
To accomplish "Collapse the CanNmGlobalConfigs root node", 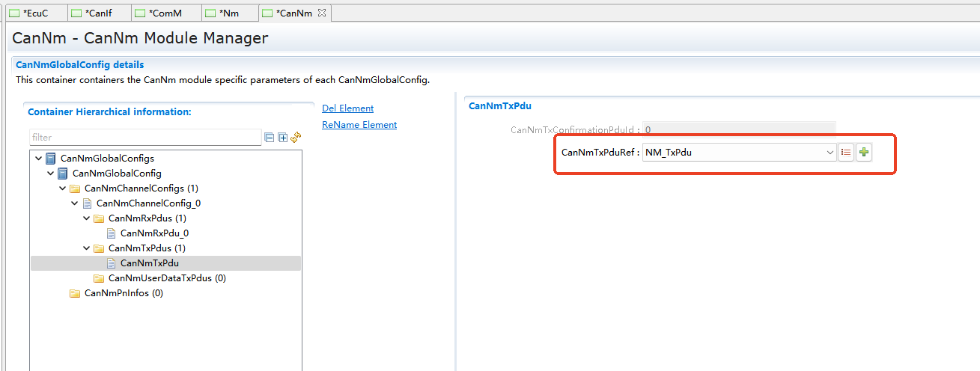I will click(x=39, y=159).
